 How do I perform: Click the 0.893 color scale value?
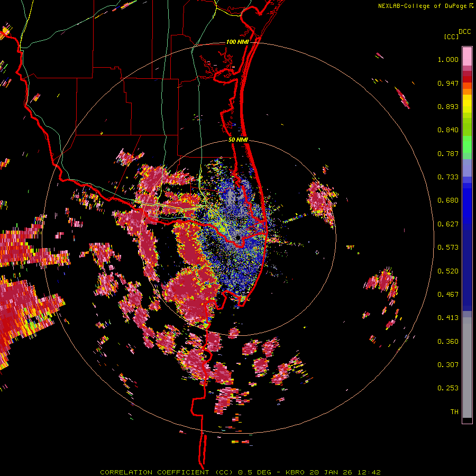[448, 106]
